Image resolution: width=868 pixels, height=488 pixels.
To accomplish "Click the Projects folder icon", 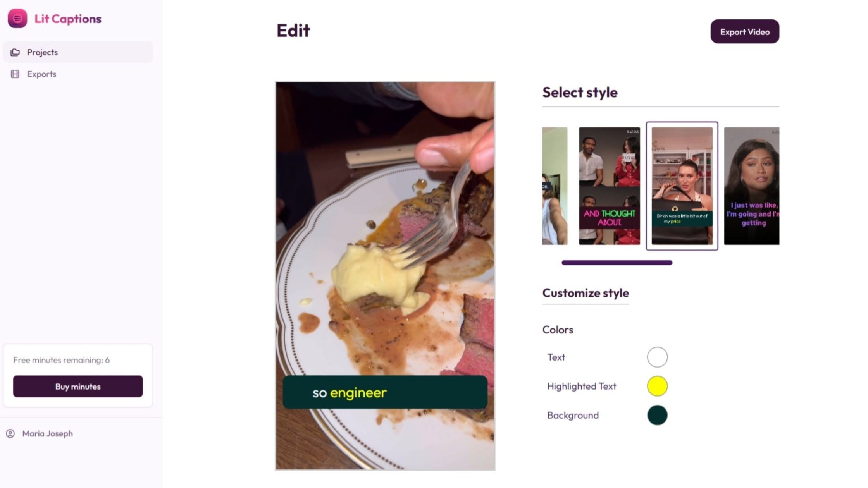I will coord(15,52).
